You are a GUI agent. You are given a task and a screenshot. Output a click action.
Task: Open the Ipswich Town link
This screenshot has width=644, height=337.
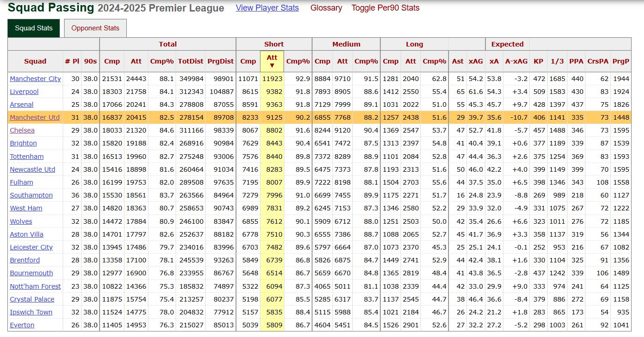pos(31,312)
